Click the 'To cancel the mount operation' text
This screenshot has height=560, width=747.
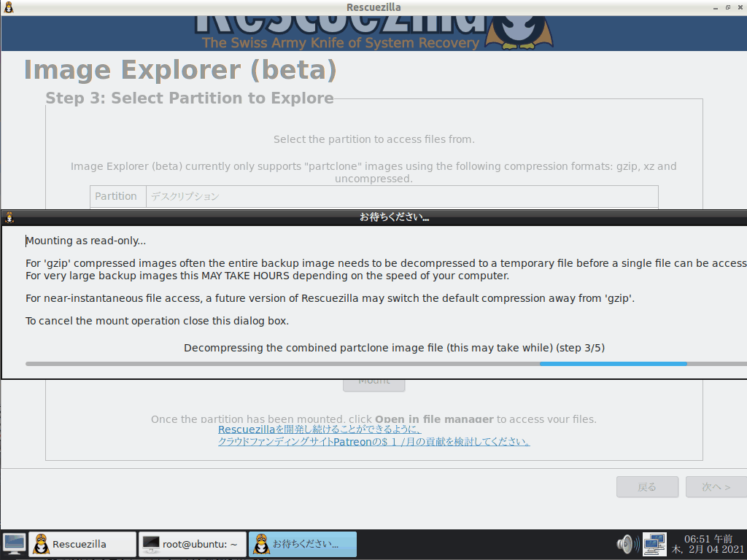[158, 321]
